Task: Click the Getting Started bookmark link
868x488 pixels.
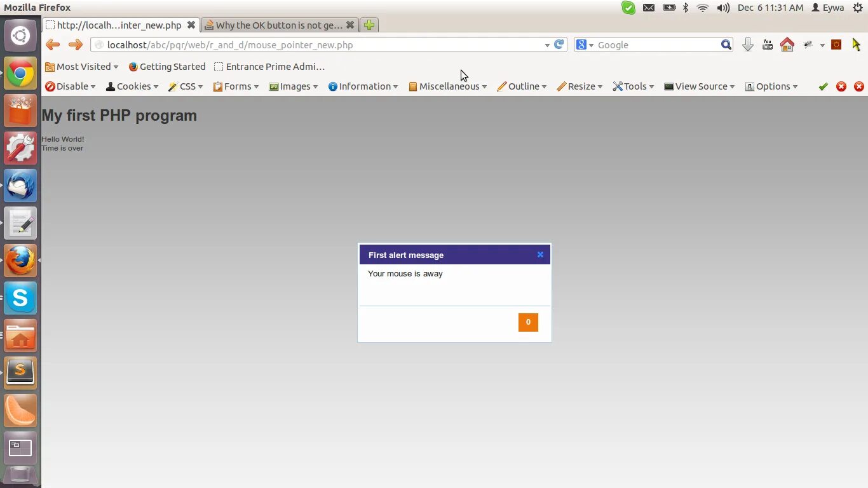Action: (167, 66)
